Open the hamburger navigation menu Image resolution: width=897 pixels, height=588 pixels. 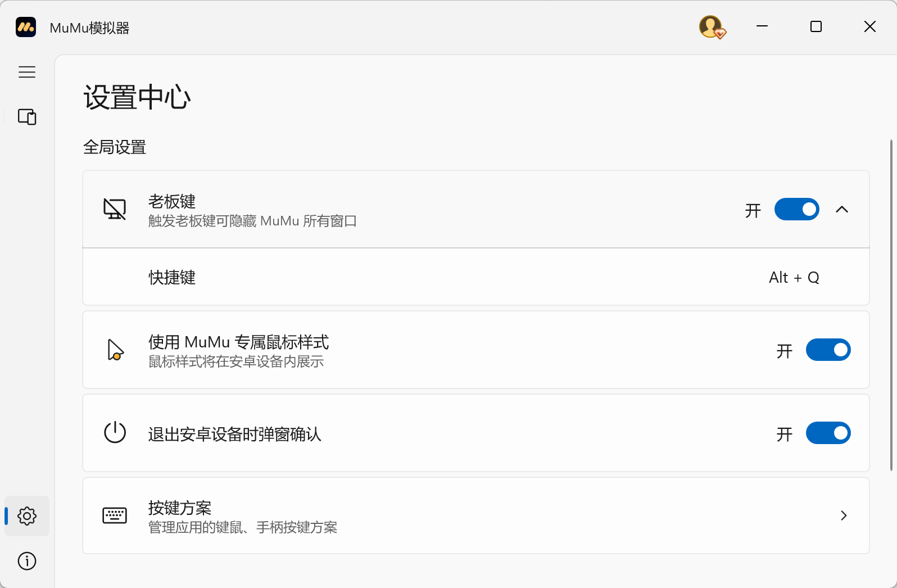coord(27,72)
